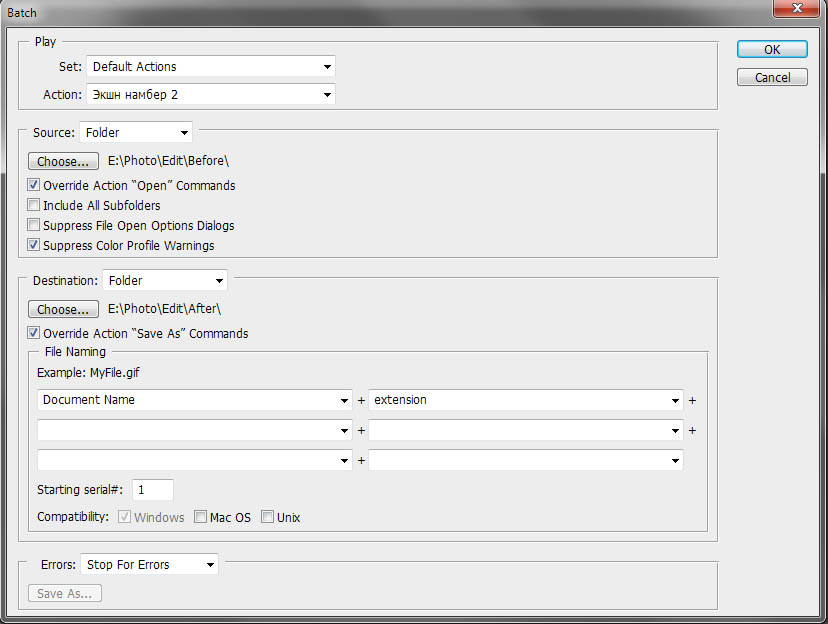
Task: Cancel the Batch dialog
Action: click(x=771, y=77)
